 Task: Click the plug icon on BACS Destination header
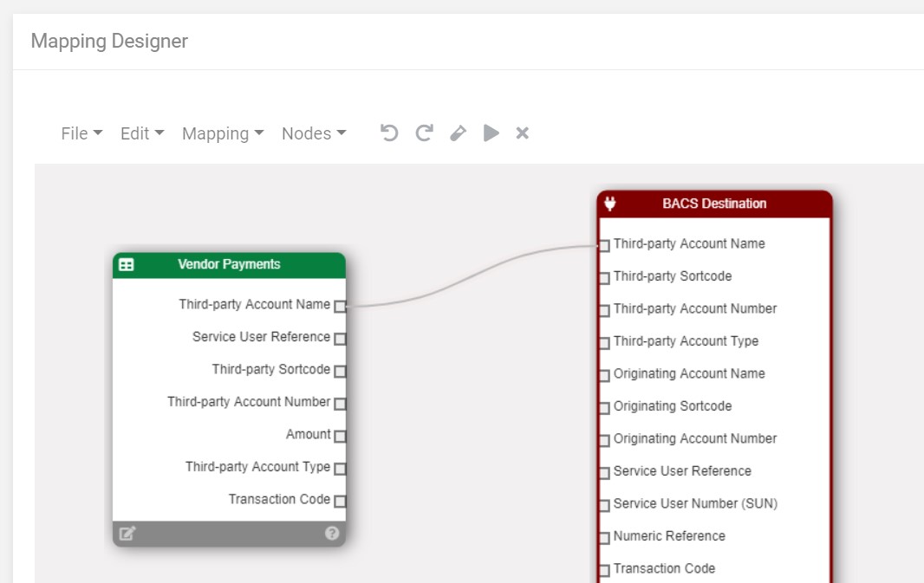610,204
